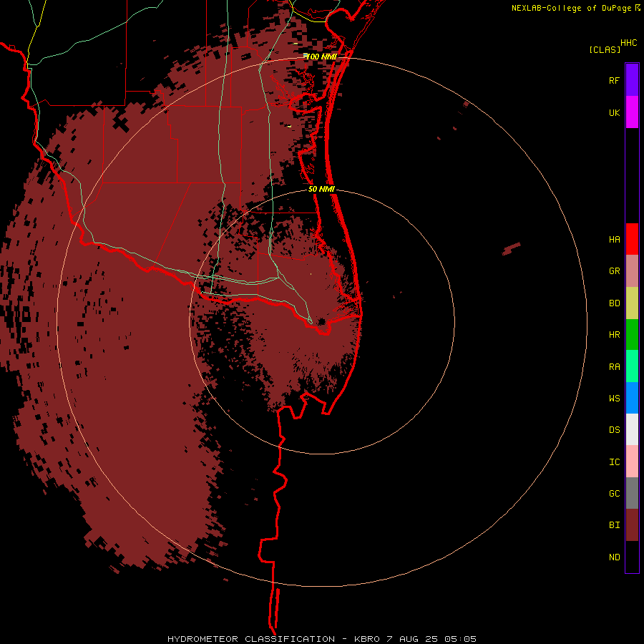Click the 'BI' legend label
This screenshot has width=644, height=644.
point(615,525)
